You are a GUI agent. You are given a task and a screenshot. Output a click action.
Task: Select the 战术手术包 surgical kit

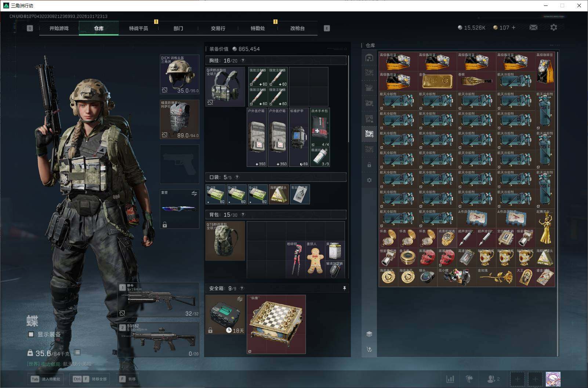click(320, 127)
